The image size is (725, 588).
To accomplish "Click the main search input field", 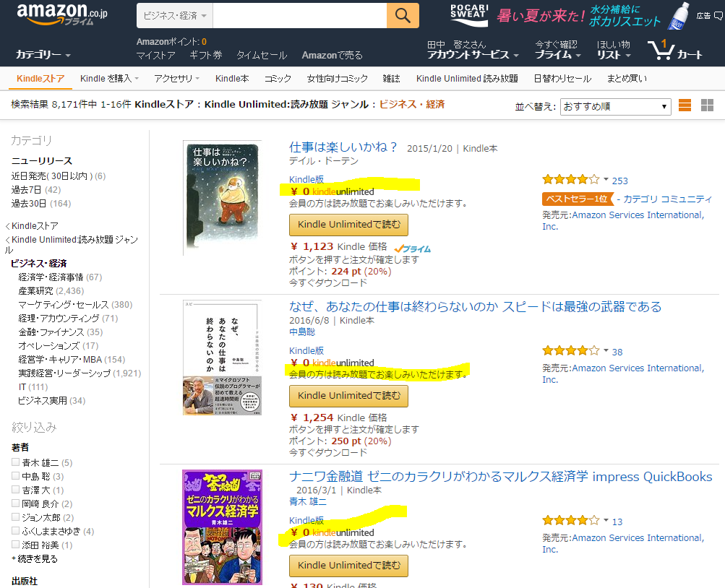I will tap(300, 16).
